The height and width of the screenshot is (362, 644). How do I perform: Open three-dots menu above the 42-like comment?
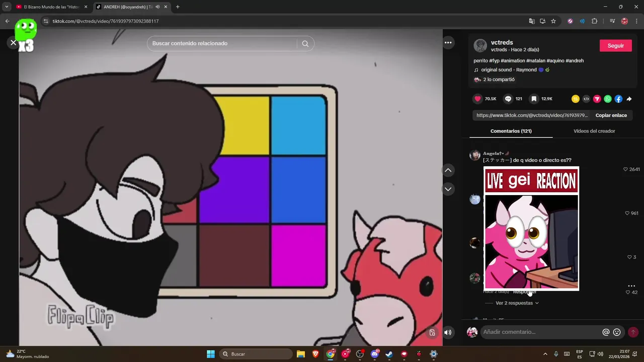coord(631,286)
